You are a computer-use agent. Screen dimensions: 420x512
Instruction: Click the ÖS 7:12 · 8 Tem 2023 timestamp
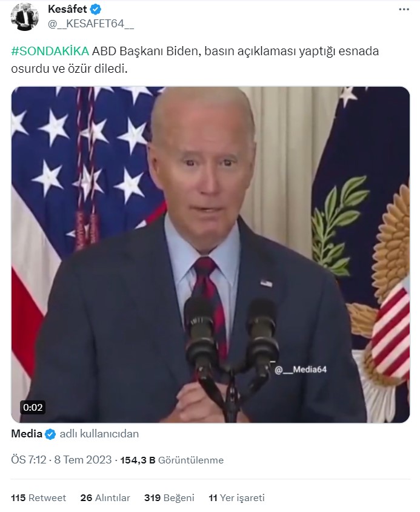pyautogui.click(x=61, y=460)
